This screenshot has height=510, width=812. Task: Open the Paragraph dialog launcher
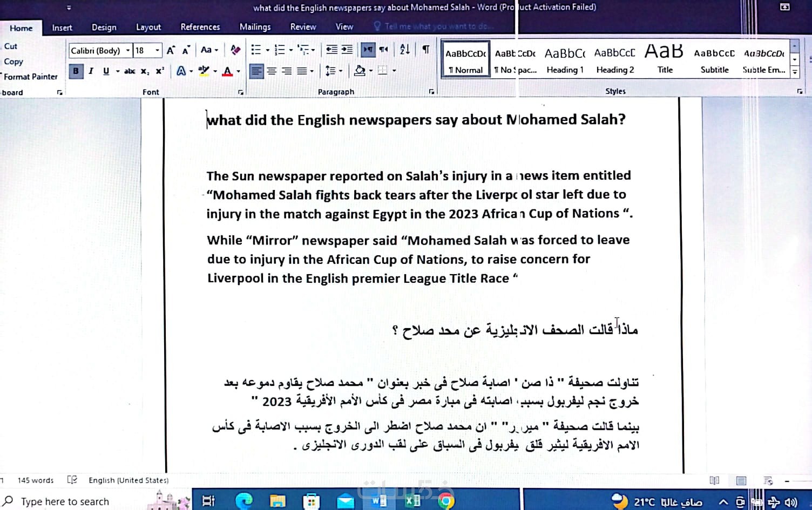click(431, 92)
